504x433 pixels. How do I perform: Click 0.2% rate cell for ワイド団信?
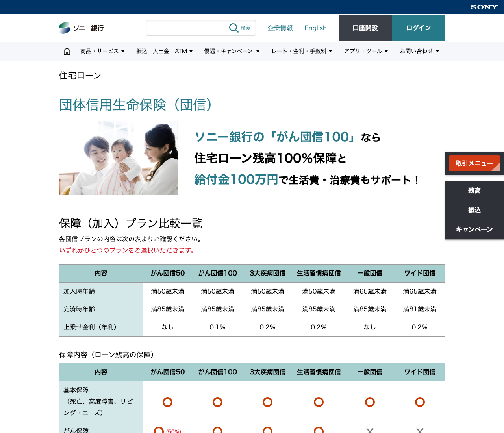click(420, 327)
